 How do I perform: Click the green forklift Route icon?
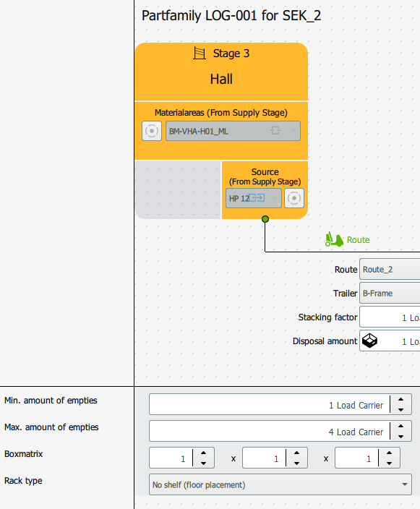(x=334, y=239)
